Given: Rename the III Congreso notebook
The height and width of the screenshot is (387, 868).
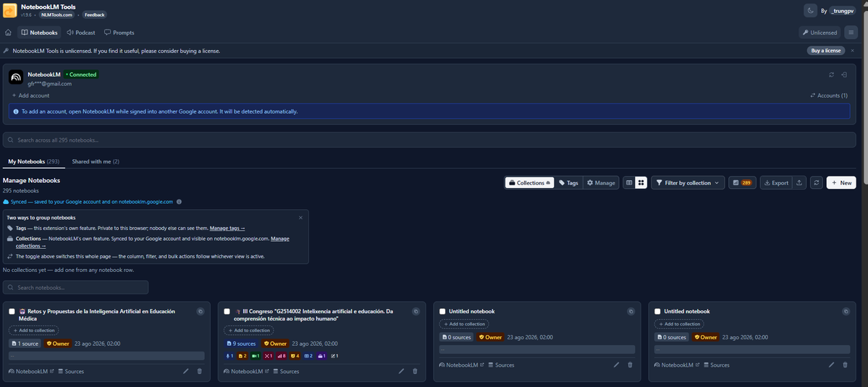Looking at the screenshot, I should [401, 371].
